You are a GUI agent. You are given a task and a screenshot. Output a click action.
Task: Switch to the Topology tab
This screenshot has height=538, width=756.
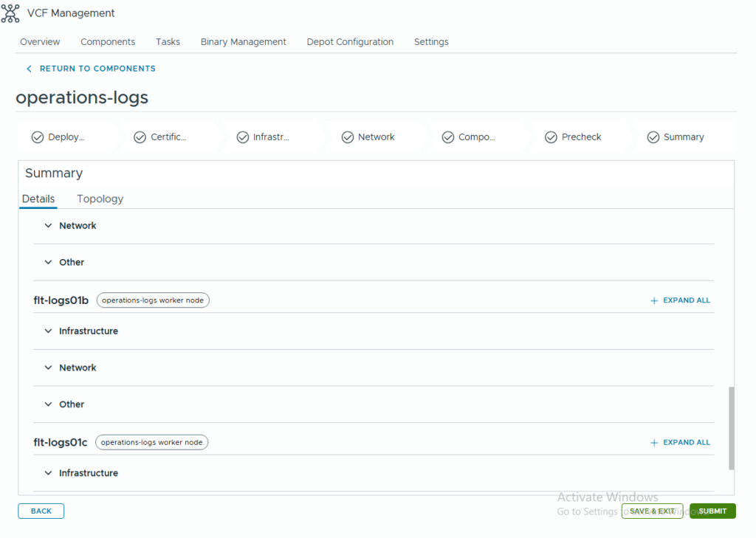pyautogui.click(x=100, y=199)
